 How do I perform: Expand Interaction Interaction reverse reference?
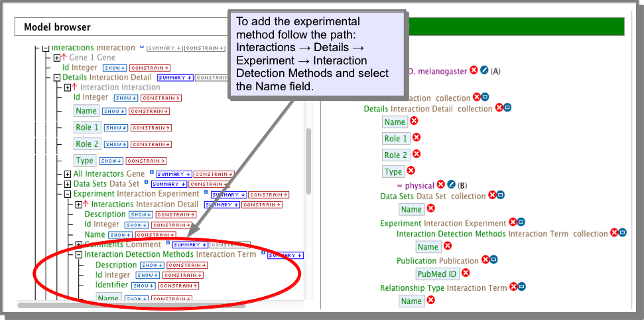tap(68, 88)
